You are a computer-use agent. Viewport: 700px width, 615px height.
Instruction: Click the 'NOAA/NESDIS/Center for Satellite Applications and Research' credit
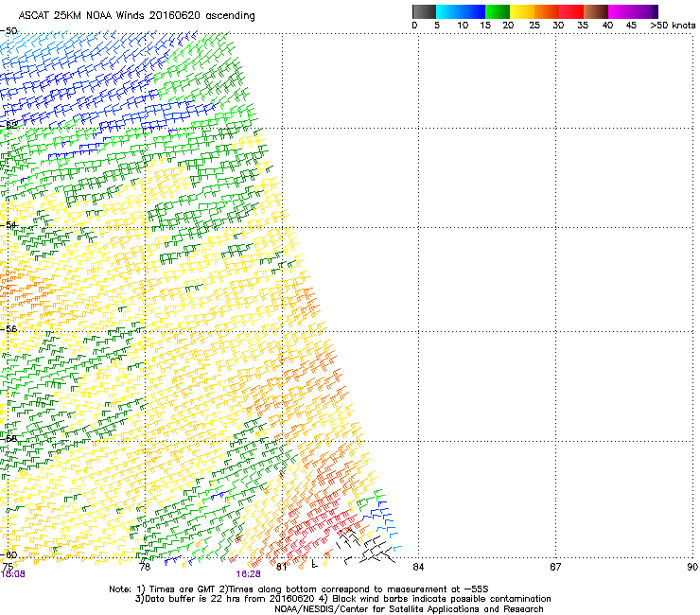pos(409,609)
